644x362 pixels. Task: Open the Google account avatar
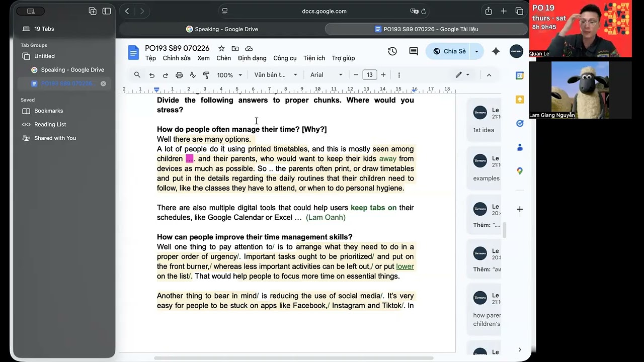pos(516,51)
